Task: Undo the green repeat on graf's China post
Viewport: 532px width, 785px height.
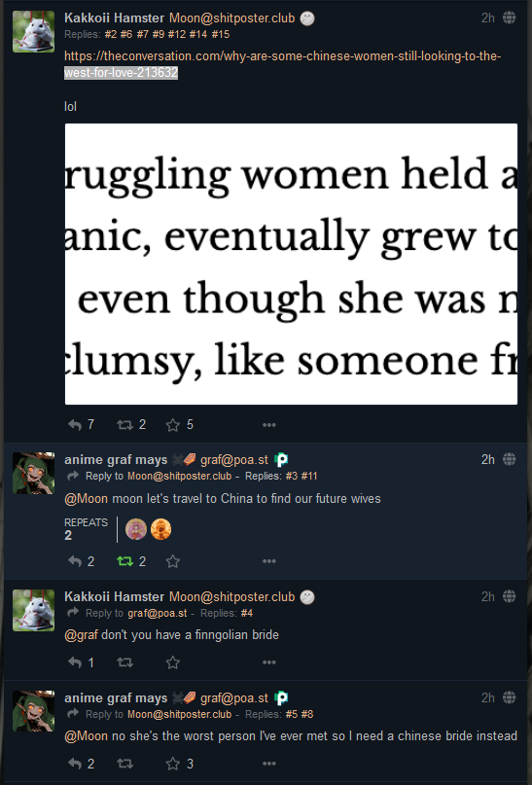Action: [124, 561]
